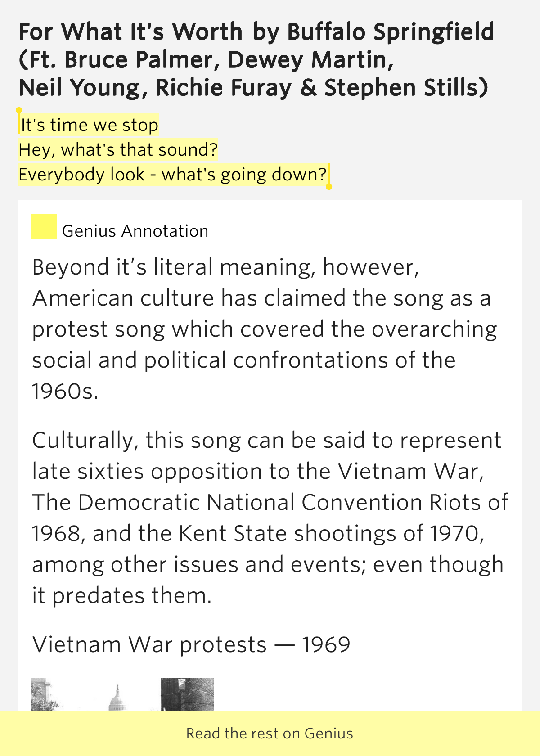Select the 'It's time we stop' lyric
The image size is (540, 756).
[x=90, y=125]
